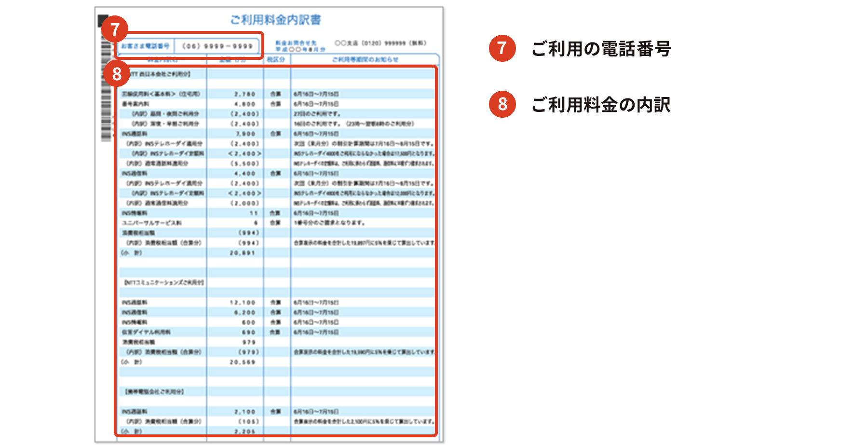Select the subtotal 2,205
This screenshot has height=445, width=868.
(245, 431)
